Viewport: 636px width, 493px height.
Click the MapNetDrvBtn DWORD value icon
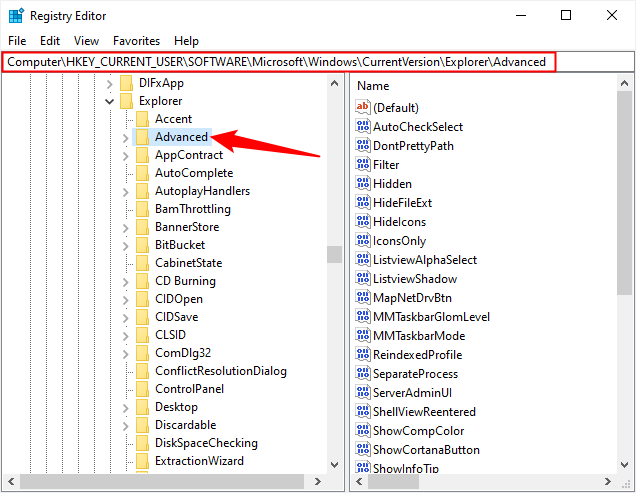coord(363,297)
